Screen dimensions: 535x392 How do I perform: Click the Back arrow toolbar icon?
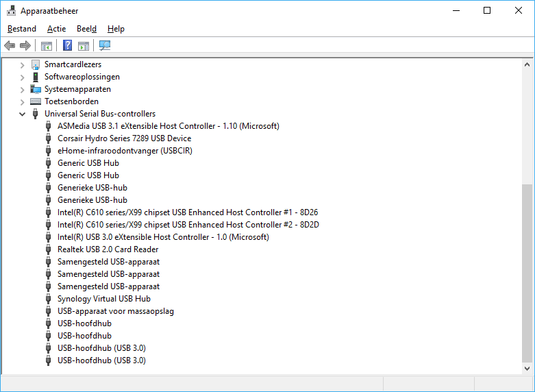click(10, 45)
